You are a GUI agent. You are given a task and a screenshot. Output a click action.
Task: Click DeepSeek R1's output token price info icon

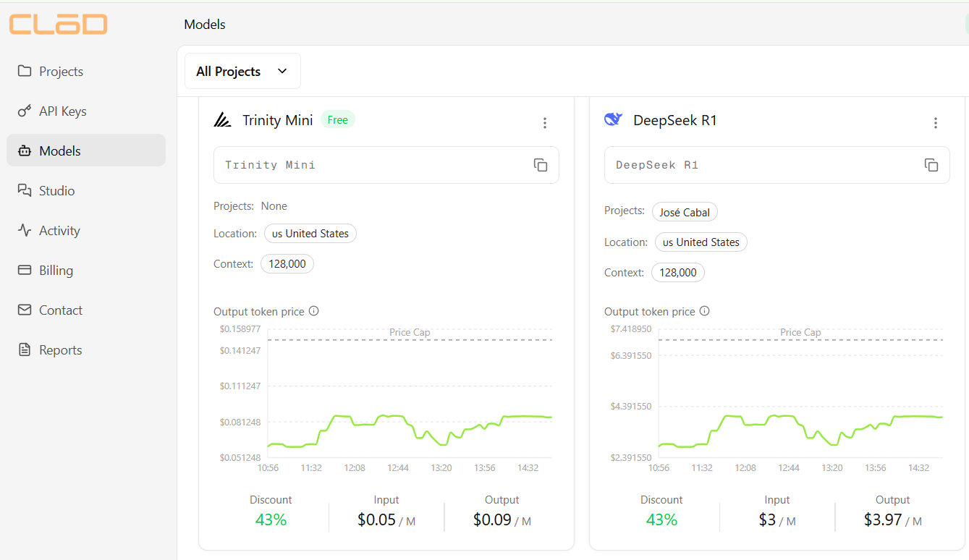click(704, 310)
